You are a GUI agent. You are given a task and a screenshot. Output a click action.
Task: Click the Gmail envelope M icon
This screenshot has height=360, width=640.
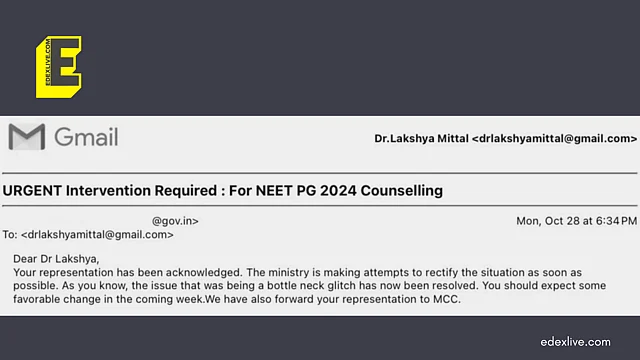pyautogui.click(x=27, y=137)
